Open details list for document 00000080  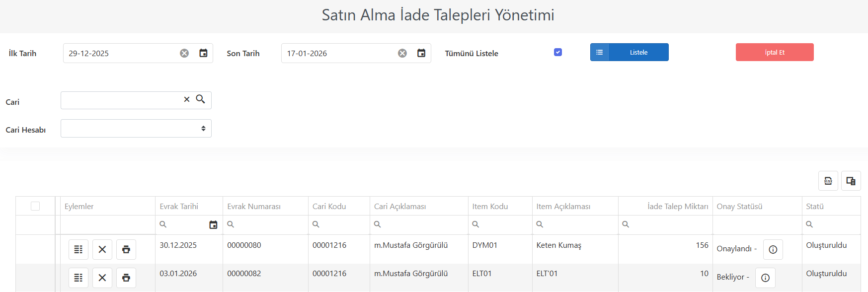pyautogui.click(x=79, y=249)
